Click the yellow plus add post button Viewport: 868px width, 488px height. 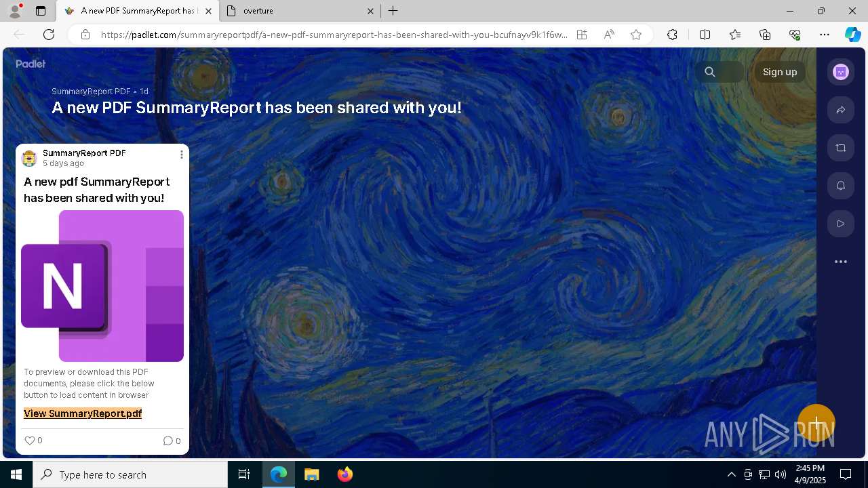pos(816,424)
